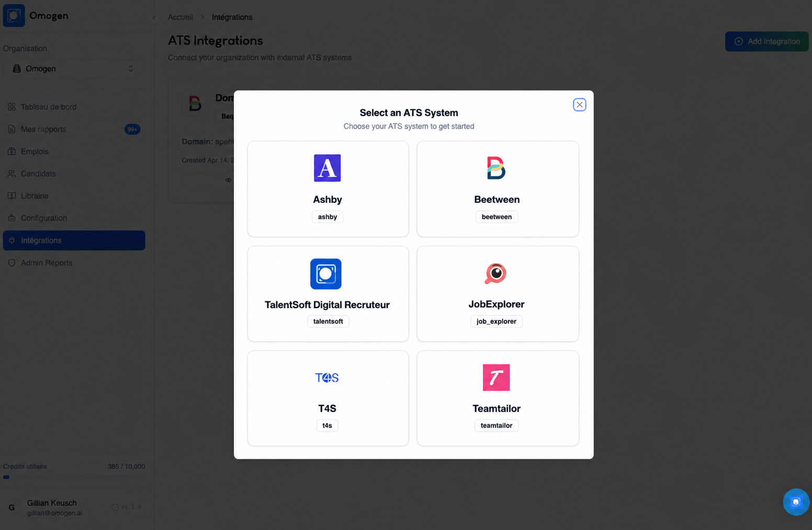Click the Ashby card title
812x530 pixels.
point(328,199)
